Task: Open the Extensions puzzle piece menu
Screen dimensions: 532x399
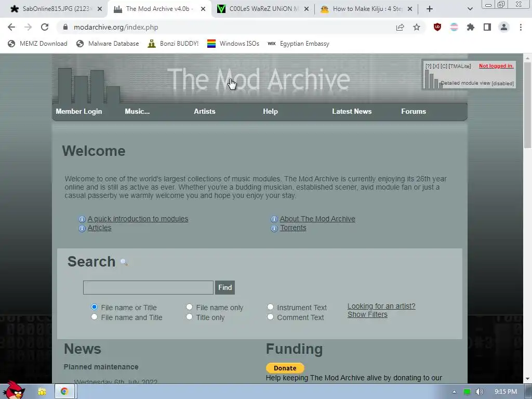Action: [471, 27]
